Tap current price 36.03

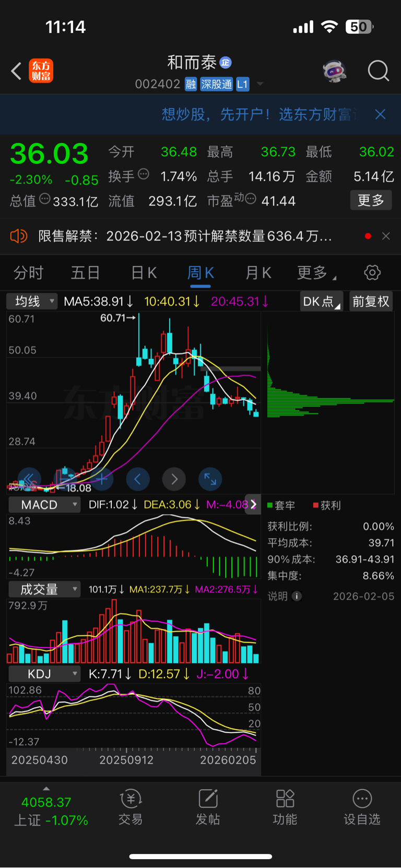tap(49, 154)
